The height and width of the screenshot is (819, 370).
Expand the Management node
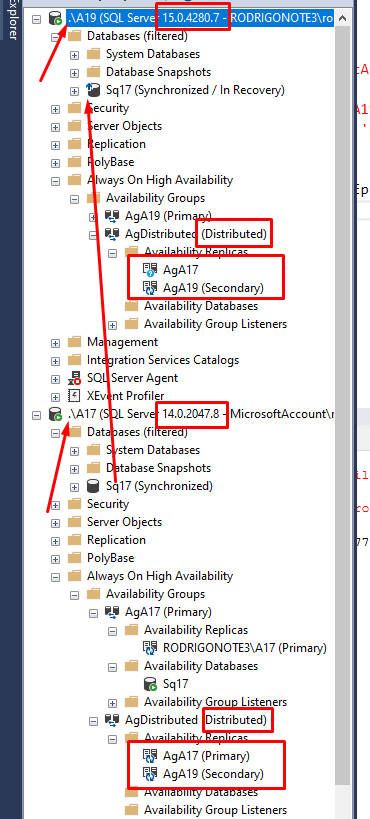tap(55, 343)
